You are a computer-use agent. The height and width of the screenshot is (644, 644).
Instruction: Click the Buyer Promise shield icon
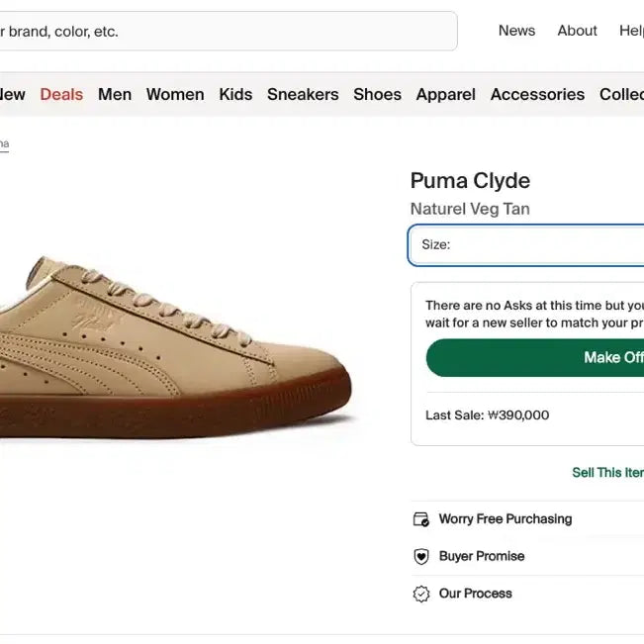coord(421,557)
